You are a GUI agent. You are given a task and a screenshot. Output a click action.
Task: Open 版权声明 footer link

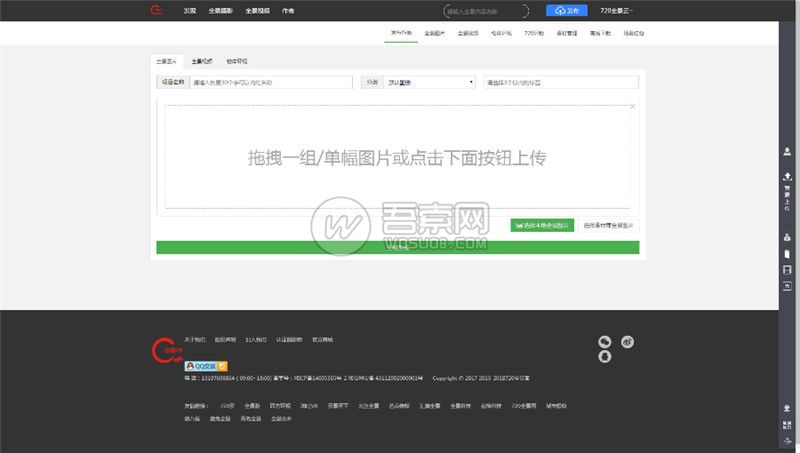point(225,340)
